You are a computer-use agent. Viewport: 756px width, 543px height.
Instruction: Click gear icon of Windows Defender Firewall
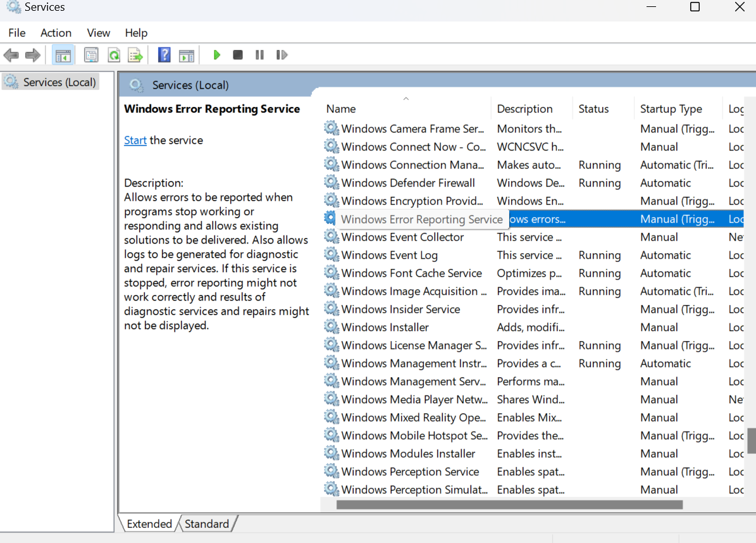[x=332, y=182]
